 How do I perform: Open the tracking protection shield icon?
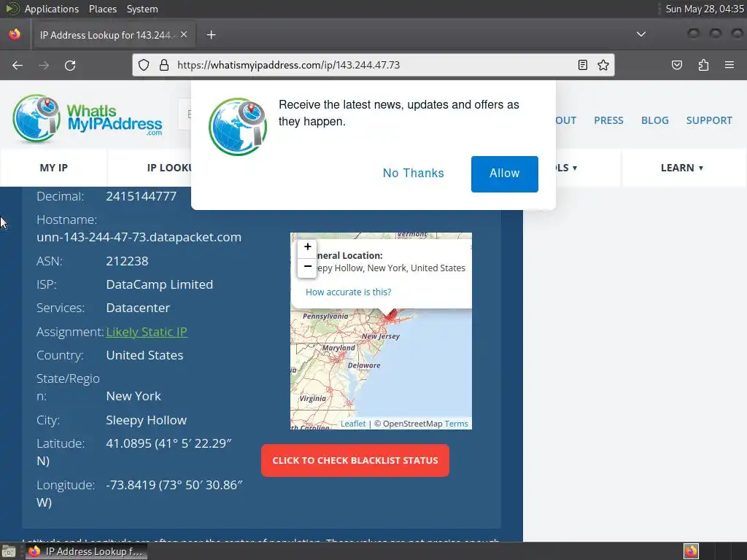[144, 65]
